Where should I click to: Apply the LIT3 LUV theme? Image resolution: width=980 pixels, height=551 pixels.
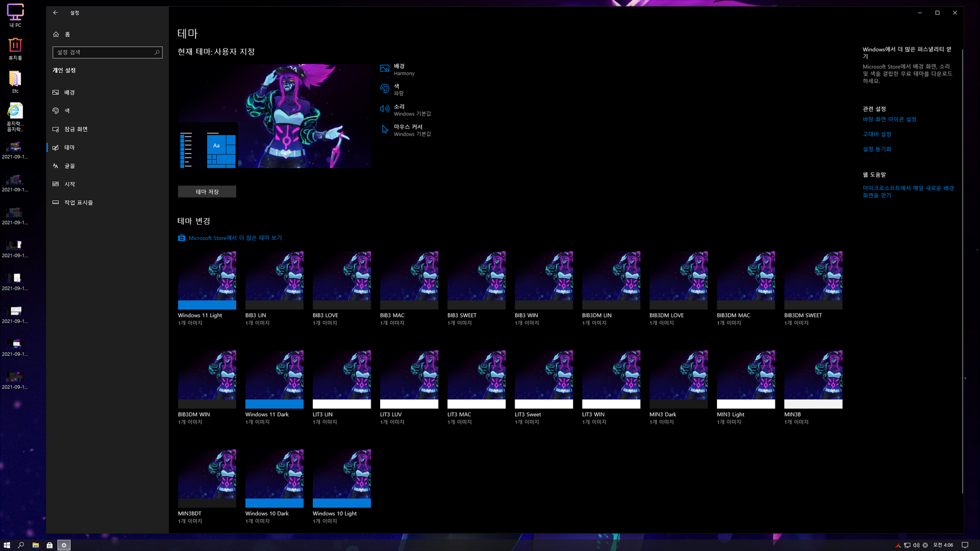coord(409,388)
